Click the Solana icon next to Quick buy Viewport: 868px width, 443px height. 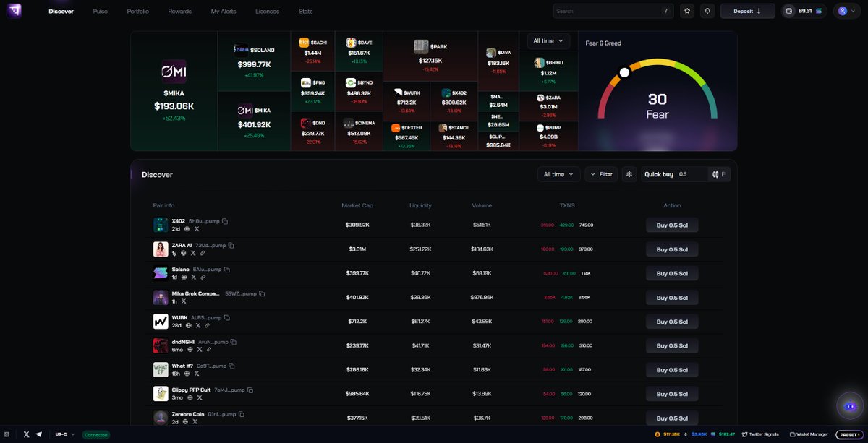click(x=715, y=174)
